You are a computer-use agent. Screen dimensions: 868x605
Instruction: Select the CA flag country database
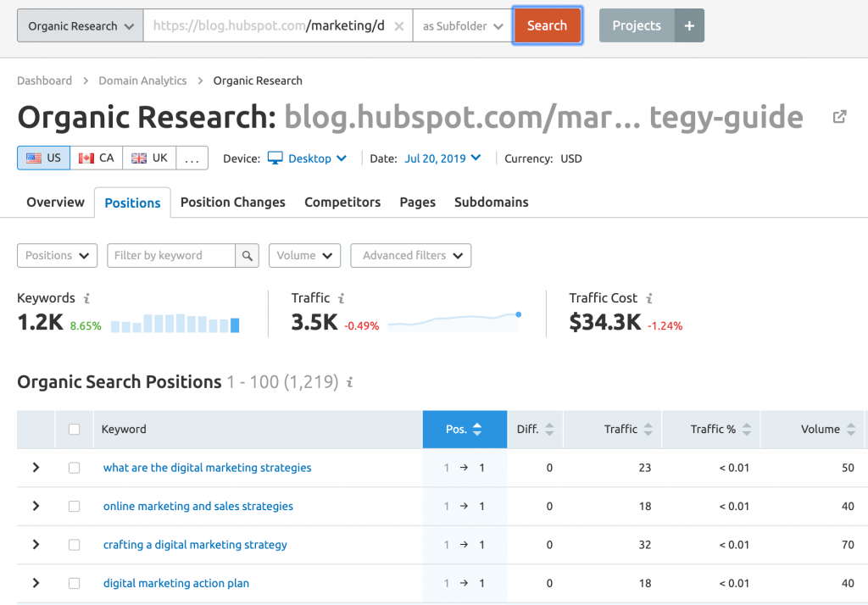pos(96,157)
